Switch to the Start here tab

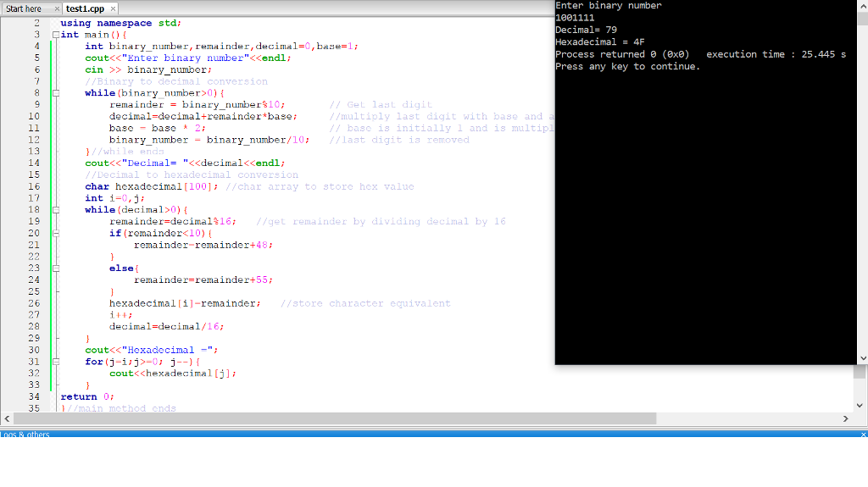24,8
